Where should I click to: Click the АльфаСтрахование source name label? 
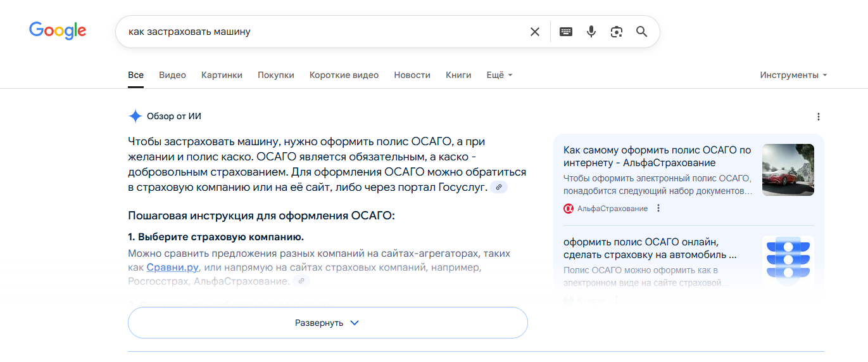612,209
